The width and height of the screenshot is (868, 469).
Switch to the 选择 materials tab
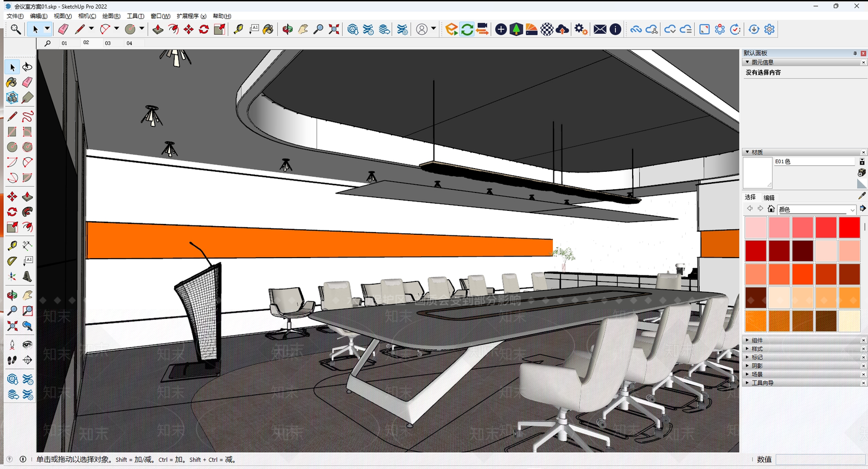point(750,197)
